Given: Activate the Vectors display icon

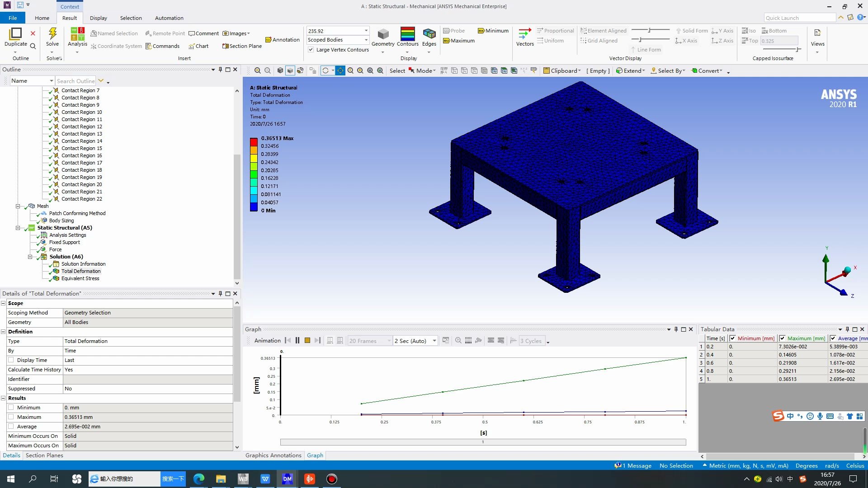Looking at the screenshot, I should [524, 37].
